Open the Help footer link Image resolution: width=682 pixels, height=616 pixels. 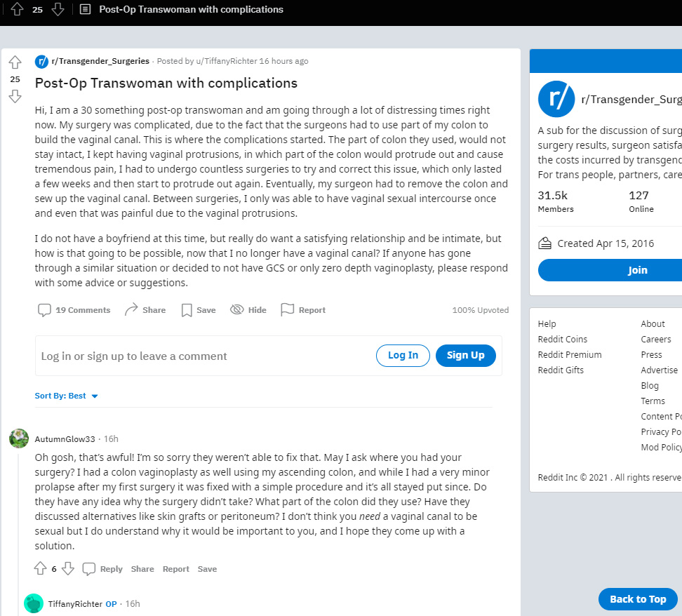(547, 323)
